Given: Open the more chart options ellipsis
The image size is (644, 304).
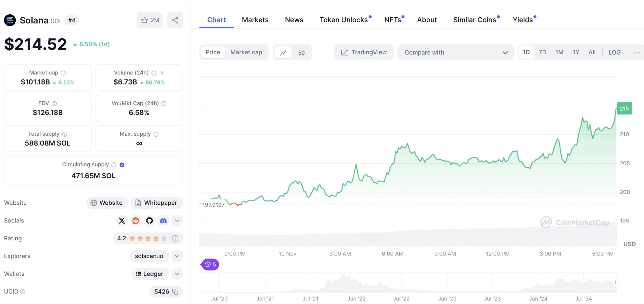Looking at the screenshot, I should [637, 52].
